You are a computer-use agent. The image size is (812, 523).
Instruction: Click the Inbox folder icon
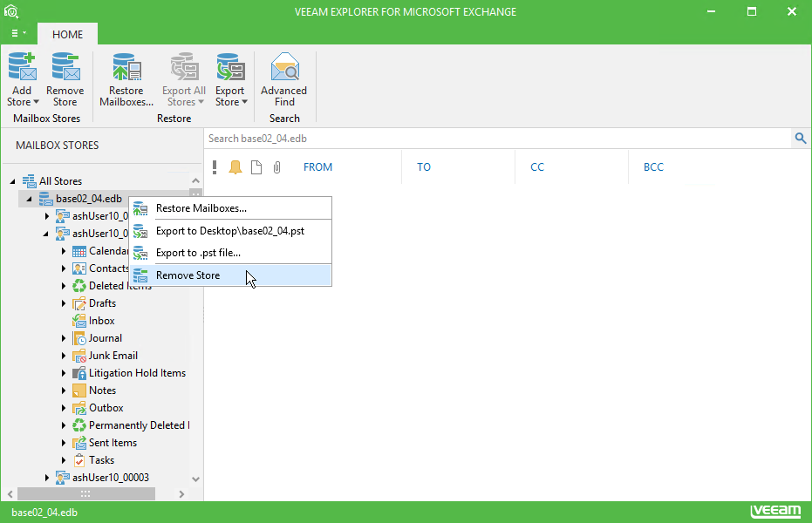(79, 321)
